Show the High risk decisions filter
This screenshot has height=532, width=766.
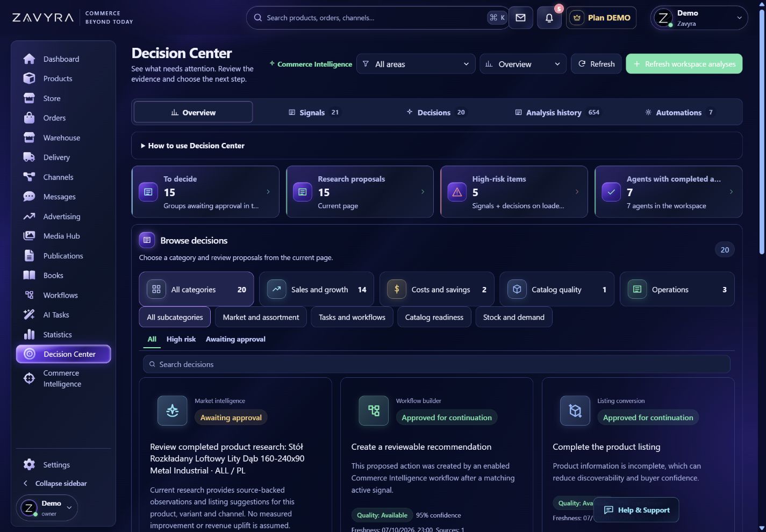click(181, 339)
